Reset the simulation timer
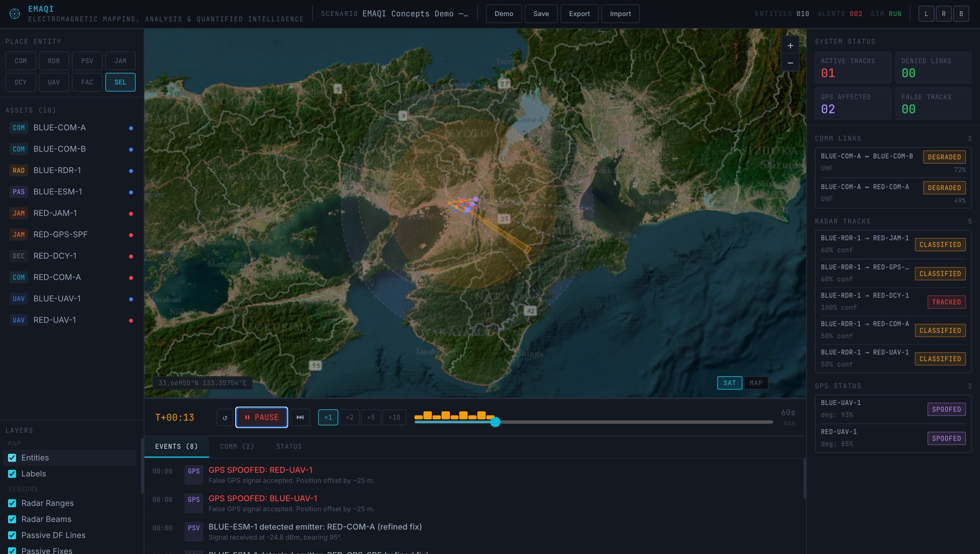This screenshot has height=554, width=980. point(225,417)
